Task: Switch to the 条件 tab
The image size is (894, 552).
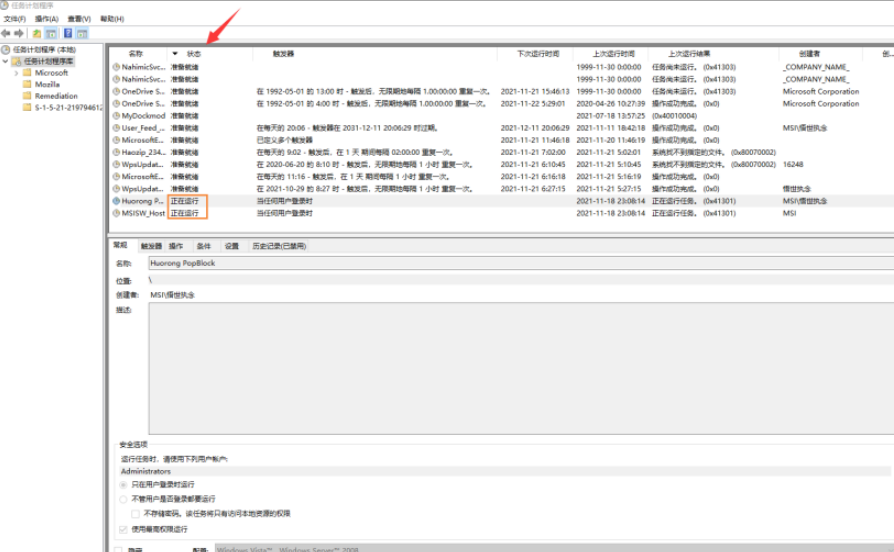Action: [204, 246]
